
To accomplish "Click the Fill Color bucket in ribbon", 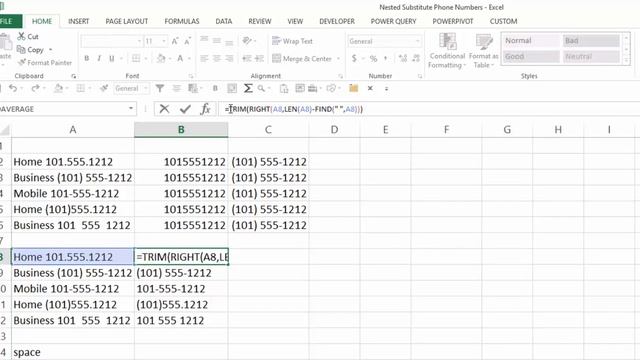I will pos(161,58).
